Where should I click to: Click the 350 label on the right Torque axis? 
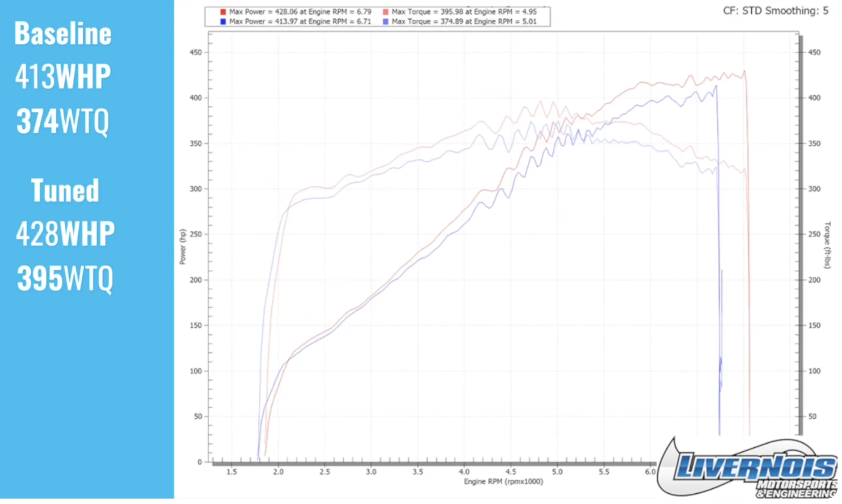pyautogui.click(x=814, y=143)
